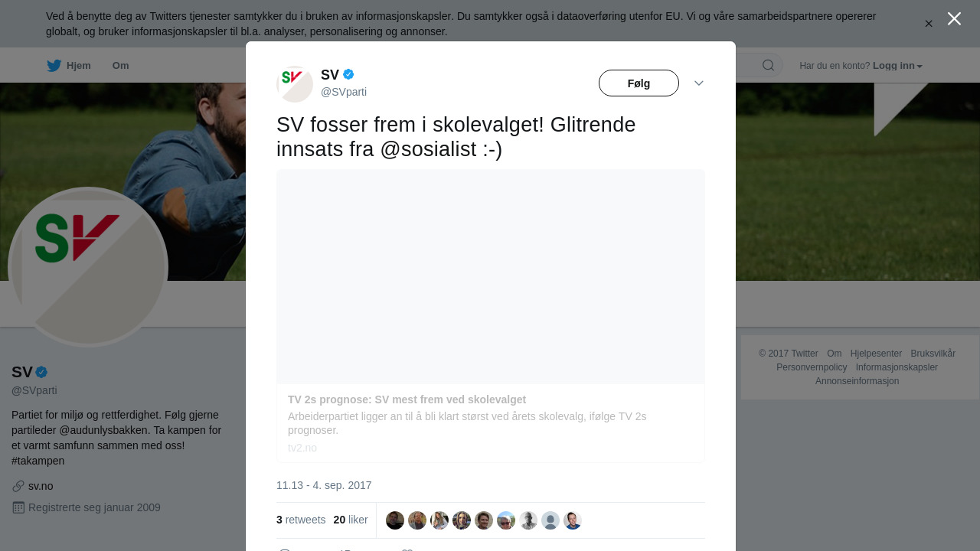Open sv.no website link in profile
This screenshot has width=980, height=551.
click(41, 486)
